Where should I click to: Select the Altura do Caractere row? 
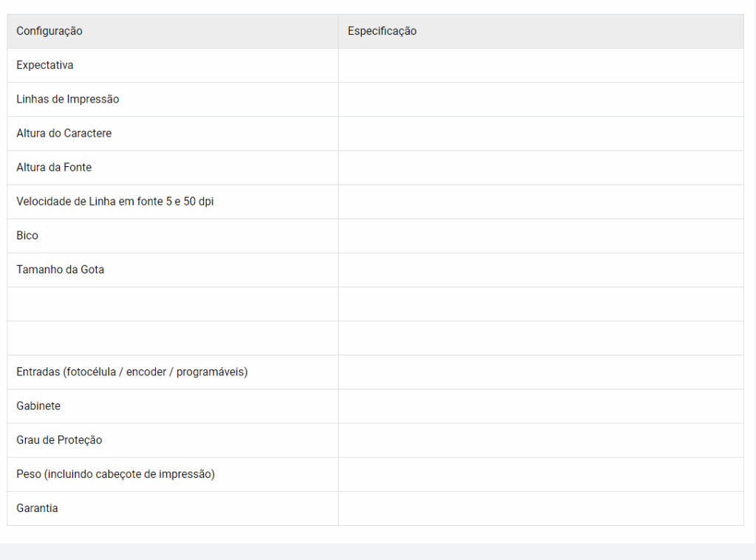click(x=64, y=133)
